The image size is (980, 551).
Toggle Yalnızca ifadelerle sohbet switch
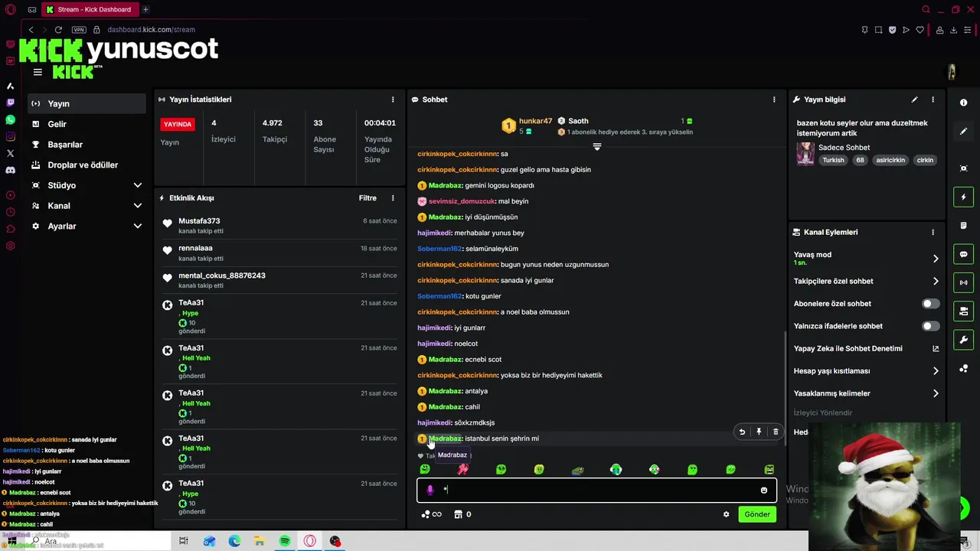(x=930, y=326)
